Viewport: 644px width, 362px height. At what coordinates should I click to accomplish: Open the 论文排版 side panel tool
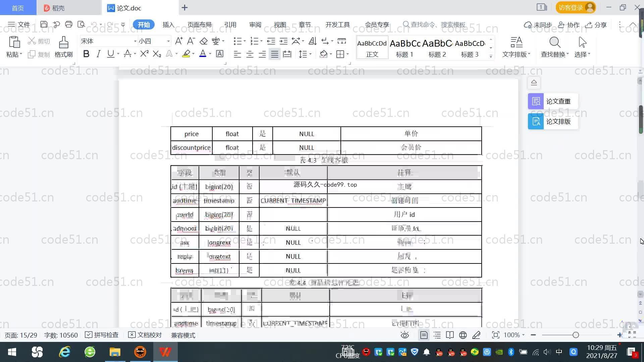click(553, 121)
